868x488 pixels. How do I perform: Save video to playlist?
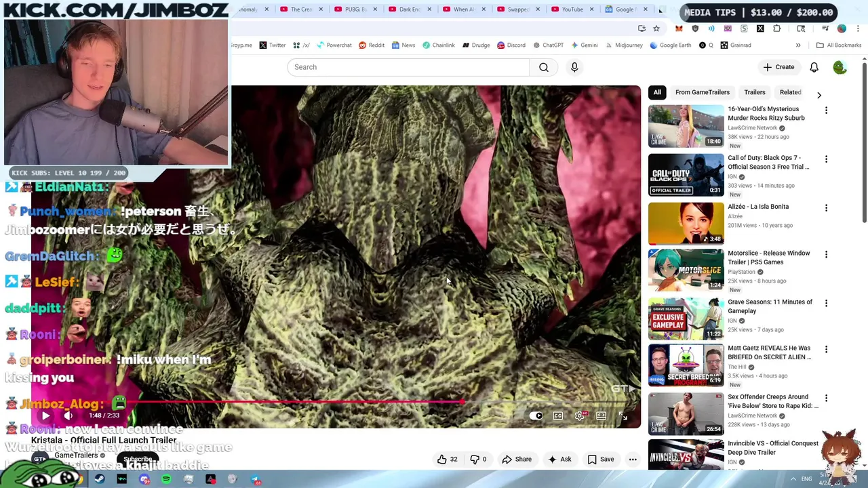coord(601,460)
